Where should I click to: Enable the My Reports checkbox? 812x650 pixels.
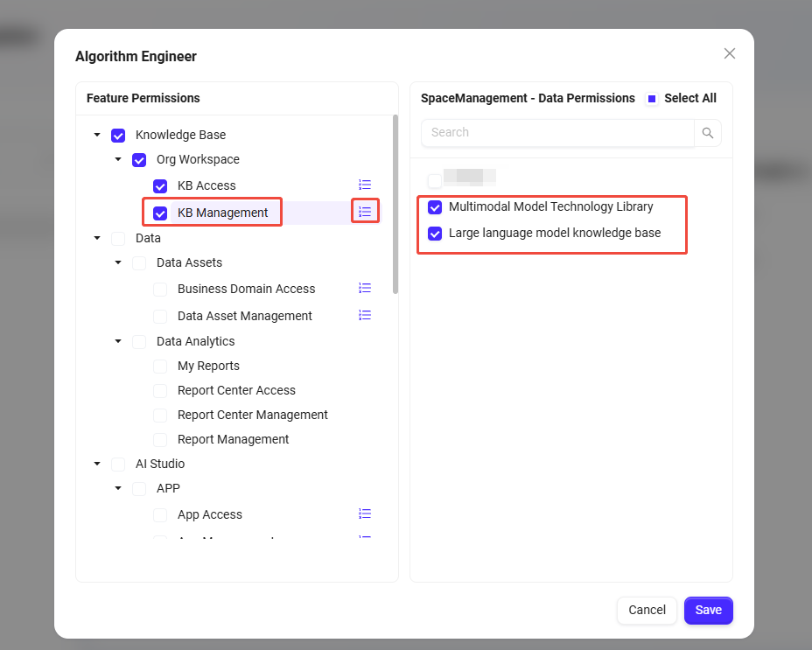160,366
